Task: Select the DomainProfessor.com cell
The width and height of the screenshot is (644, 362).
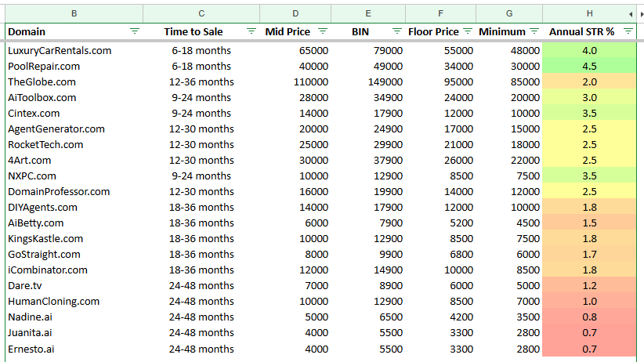Action: coord(74,191)
